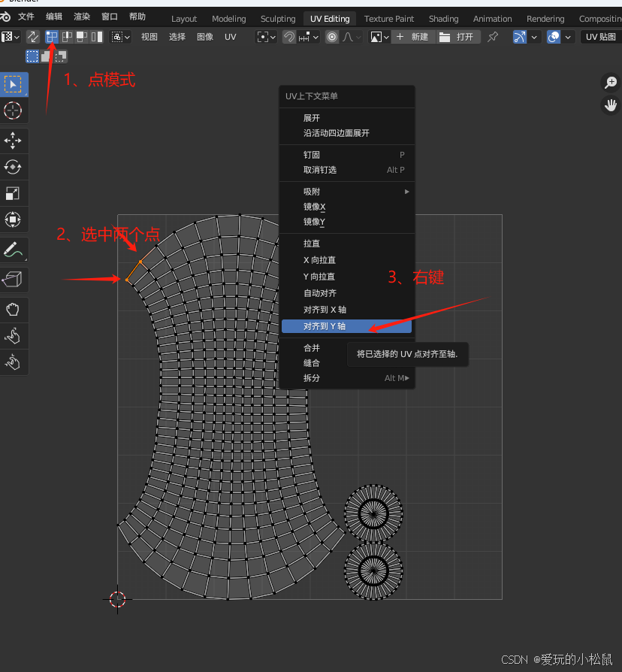
Task: Click the pin image icon
Action: point(493,37)
